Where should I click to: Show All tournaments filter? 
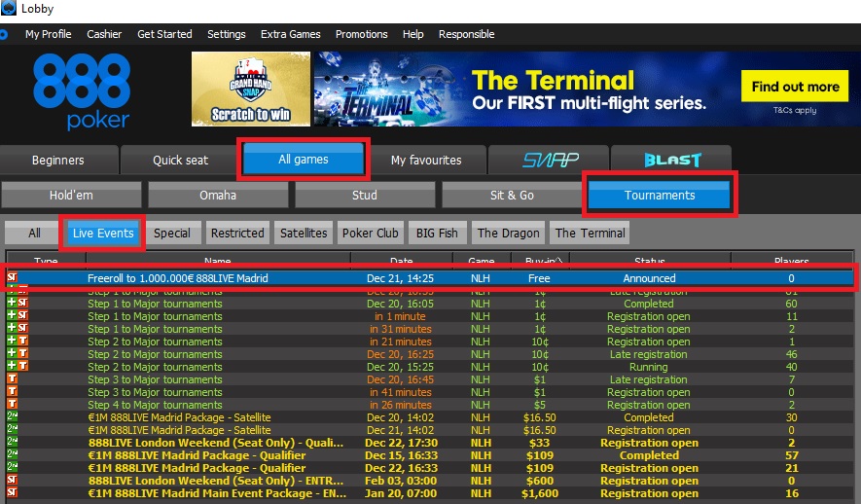tap(34, 234)
